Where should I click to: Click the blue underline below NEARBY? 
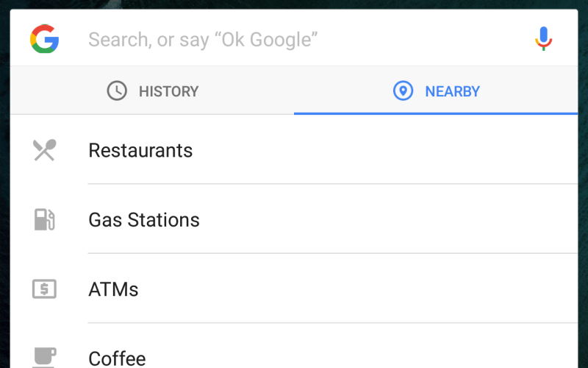[x=436, y=113]
